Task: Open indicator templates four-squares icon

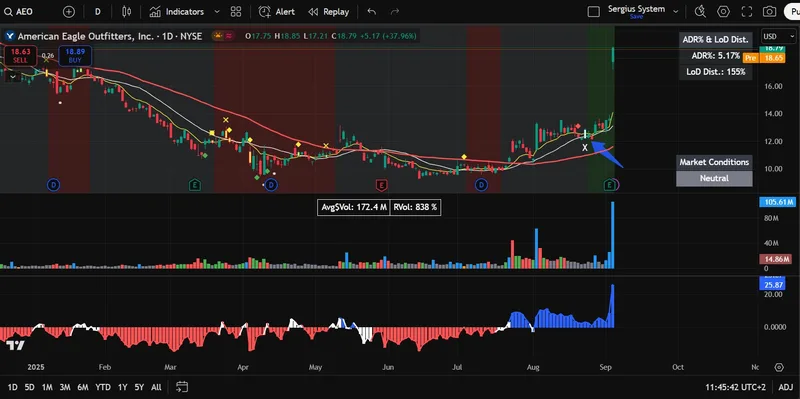Action: [x=236, y=11]
